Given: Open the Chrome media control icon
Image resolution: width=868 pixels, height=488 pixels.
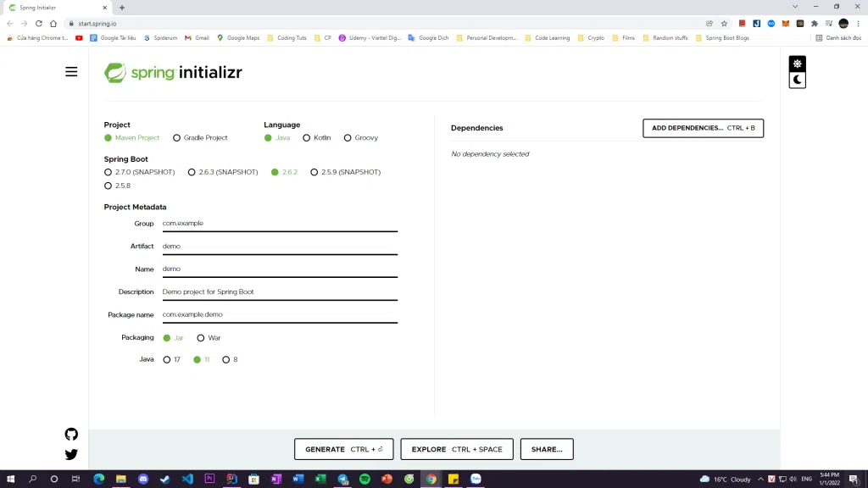Looking at the screenshot, I should click(x=829, y=23).
